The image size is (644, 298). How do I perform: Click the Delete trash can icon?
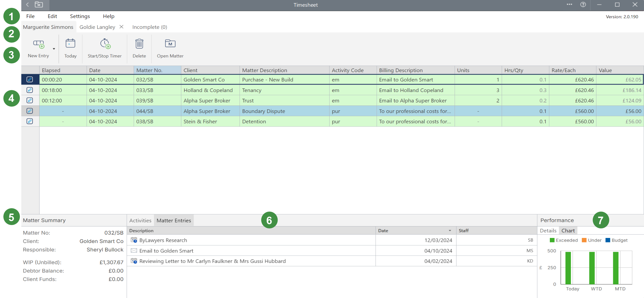[x=139, y=44]
